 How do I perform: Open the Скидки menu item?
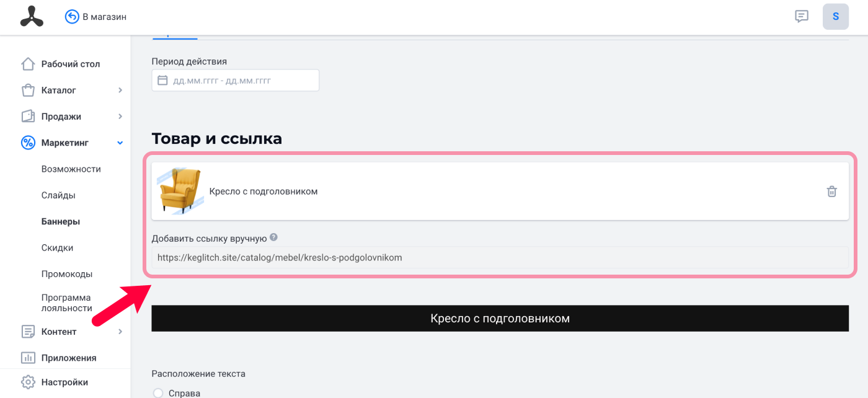[x=58, y=248]
